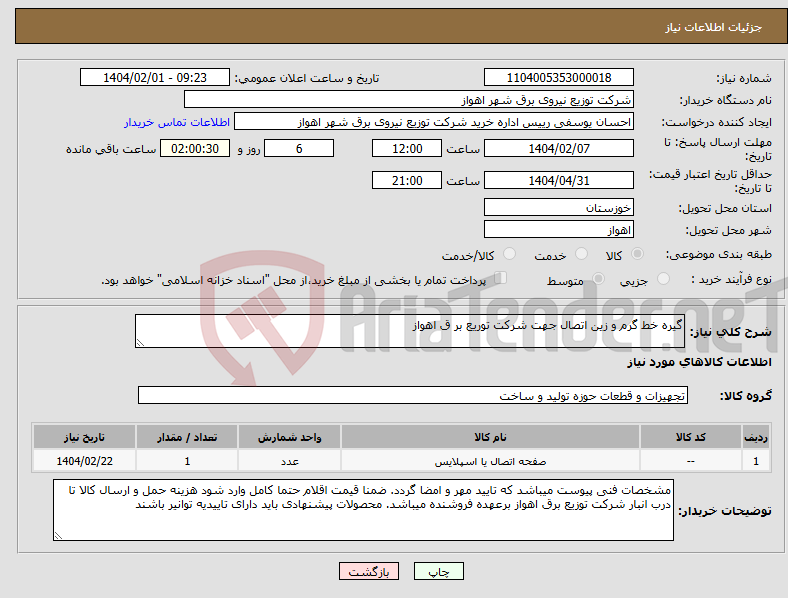Click the remaining time field 02:00:30
The image size is (788, 598).
(195, 148)
